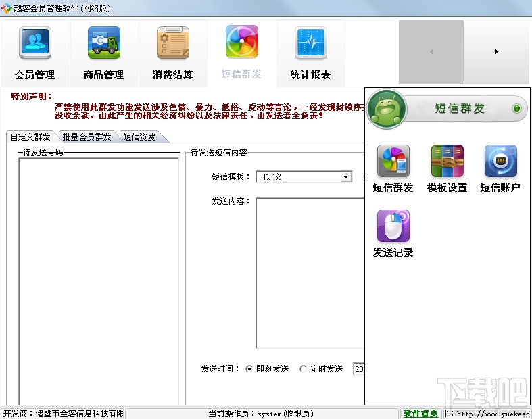Open the 商品管理 truck icon
532x419 pixels.
pos(104,43)
